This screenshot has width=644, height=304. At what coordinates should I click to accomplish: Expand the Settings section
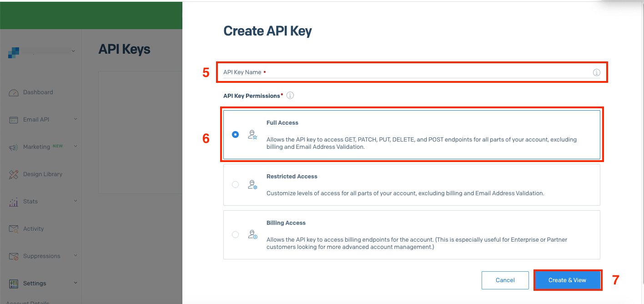tap(75, 283)
